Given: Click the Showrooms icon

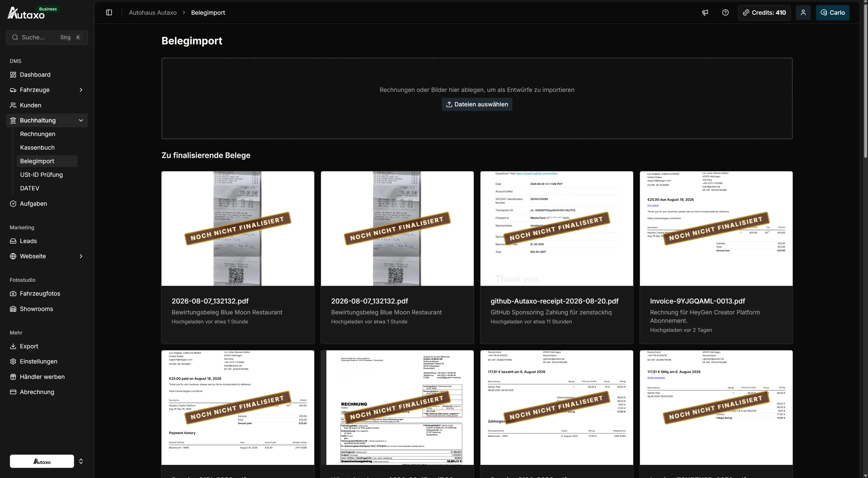Looking at the screenshot, I should (13, 309).
